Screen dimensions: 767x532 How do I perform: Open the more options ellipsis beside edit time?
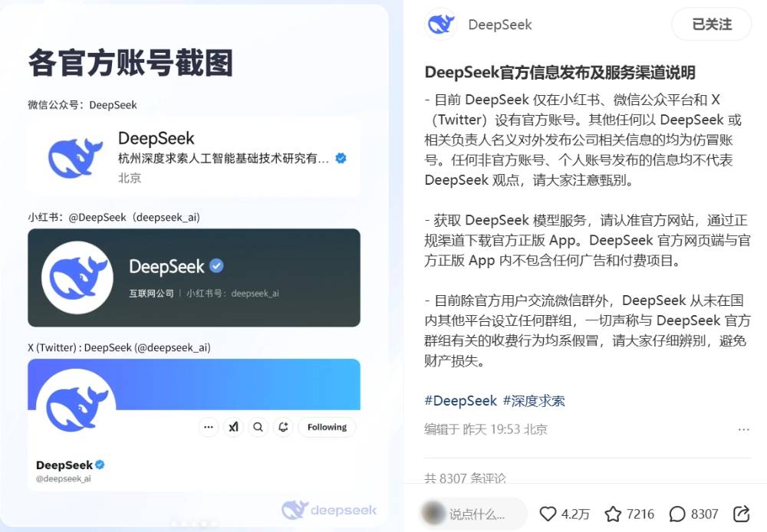tap(743, 429)
